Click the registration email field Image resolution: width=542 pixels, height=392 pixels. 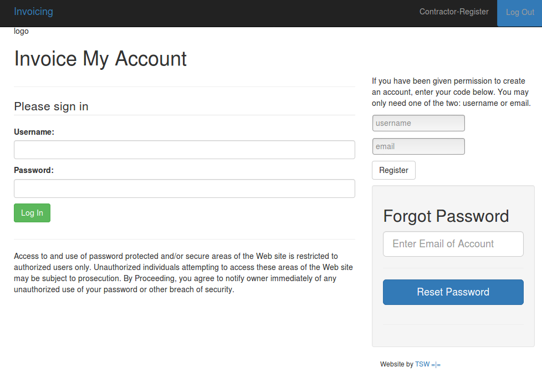pyautogui.click(x=418, y=146)
